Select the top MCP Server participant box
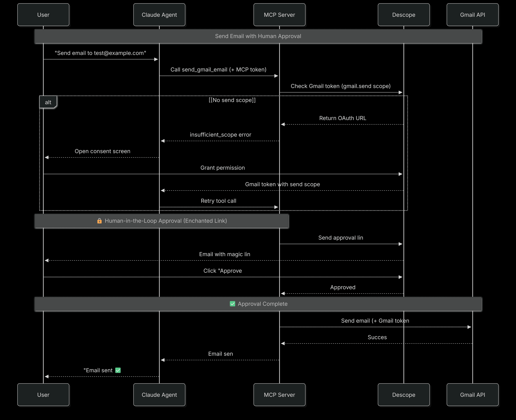This screenshot has width=516, height=420. coord(279,15)
